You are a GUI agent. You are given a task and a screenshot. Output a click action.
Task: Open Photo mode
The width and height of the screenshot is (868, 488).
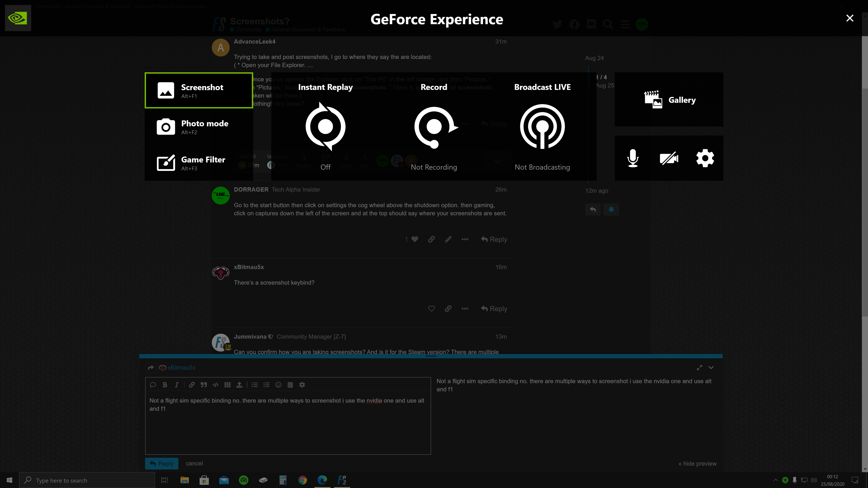point(199,127)
